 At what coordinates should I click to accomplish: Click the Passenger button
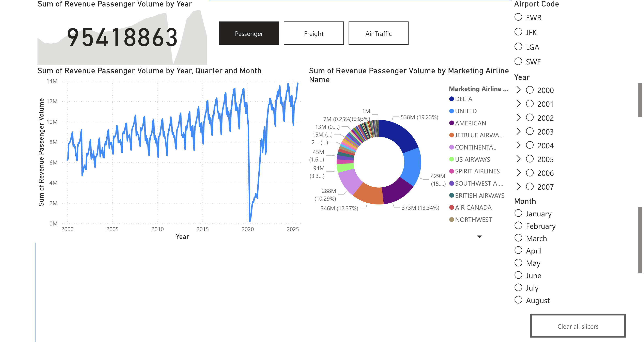(x=249, y=33)
